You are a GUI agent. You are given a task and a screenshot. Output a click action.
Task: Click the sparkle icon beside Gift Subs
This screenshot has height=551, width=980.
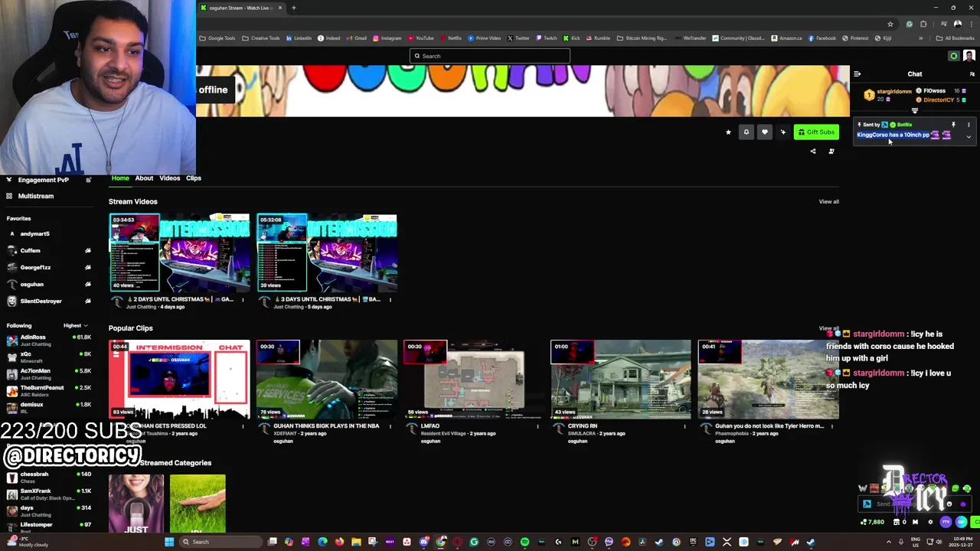[782, 132]
